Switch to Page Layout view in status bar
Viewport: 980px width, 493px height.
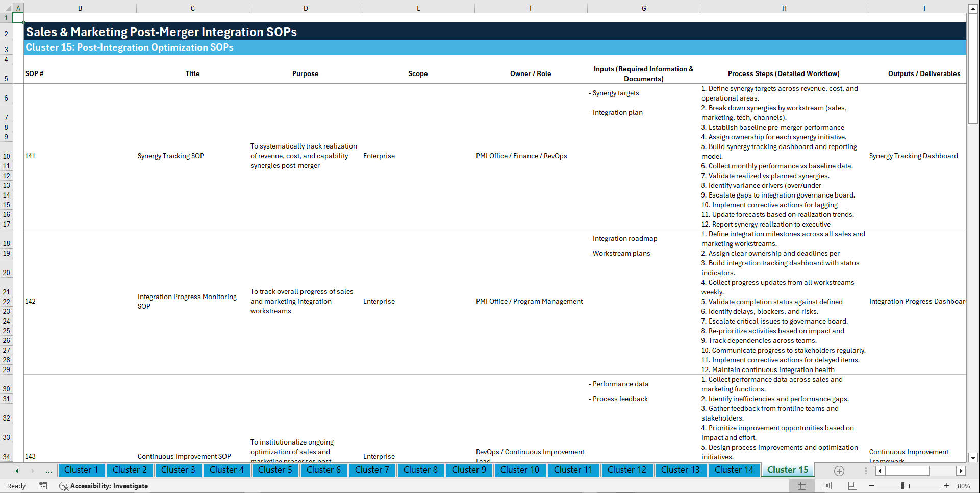pos(826,486)
